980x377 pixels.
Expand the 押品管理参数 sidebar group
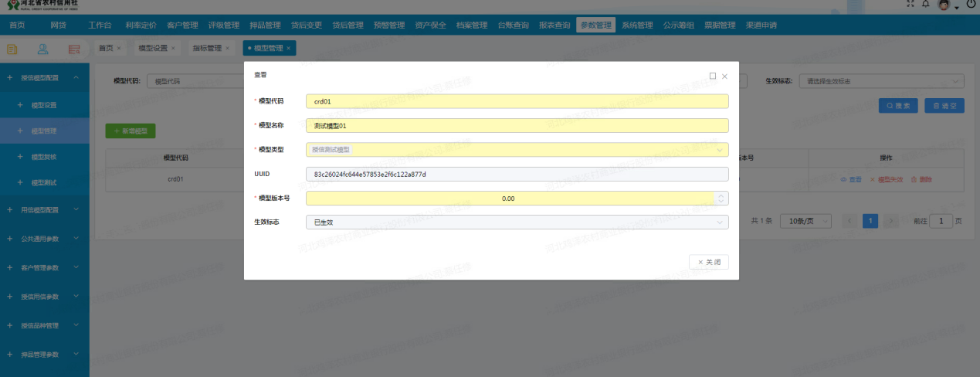76,355
